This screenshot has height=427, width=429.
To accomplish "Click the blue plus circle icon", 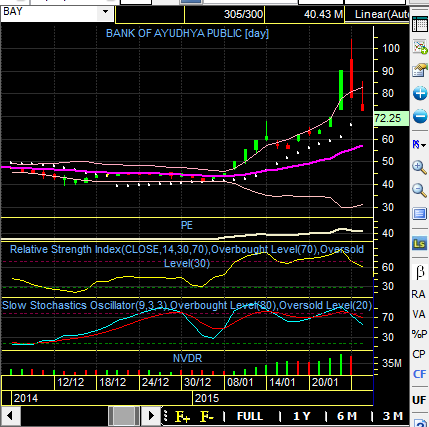I will point(420,93).
